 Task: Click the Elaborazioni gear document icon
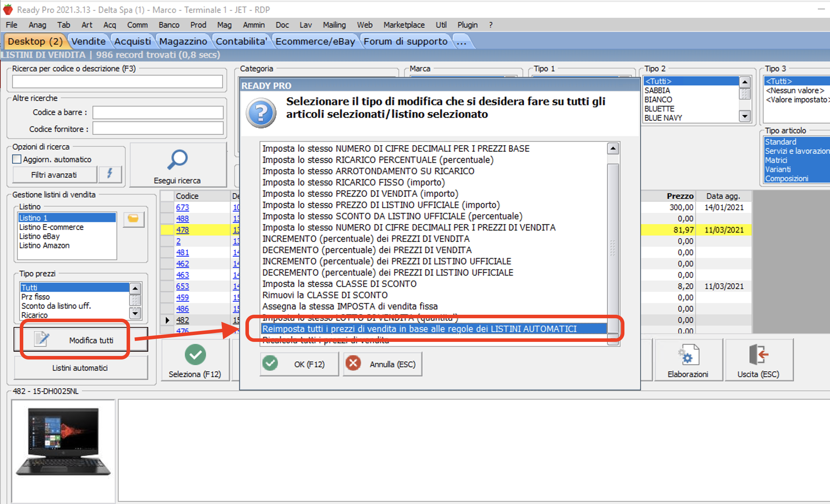click(688, 361)
